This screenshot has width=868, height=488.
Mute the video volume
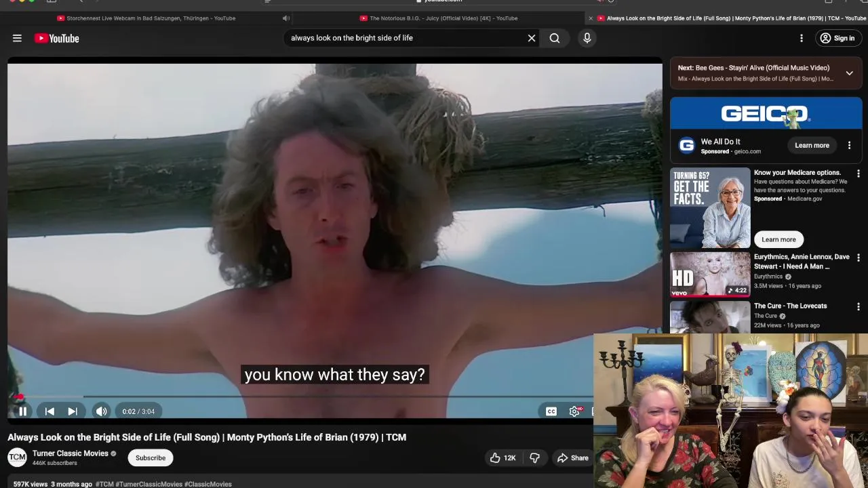tap(101, 411)
